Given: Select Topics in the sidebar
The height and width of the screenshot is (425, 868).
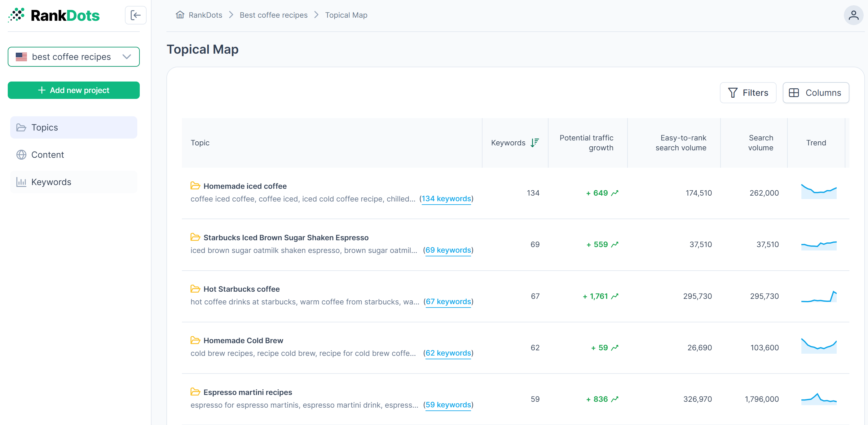Looking at the screenshot, I should (45, 127).
